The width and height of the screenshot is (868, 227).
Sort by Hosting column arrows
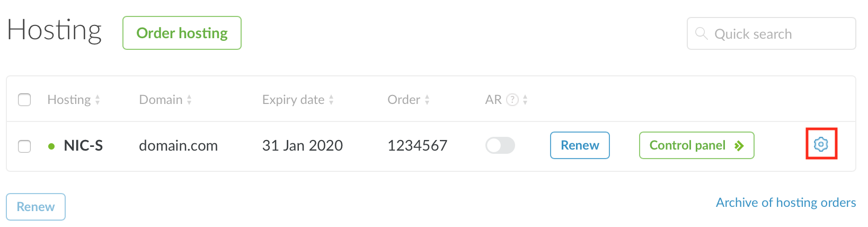coord(98,100)
